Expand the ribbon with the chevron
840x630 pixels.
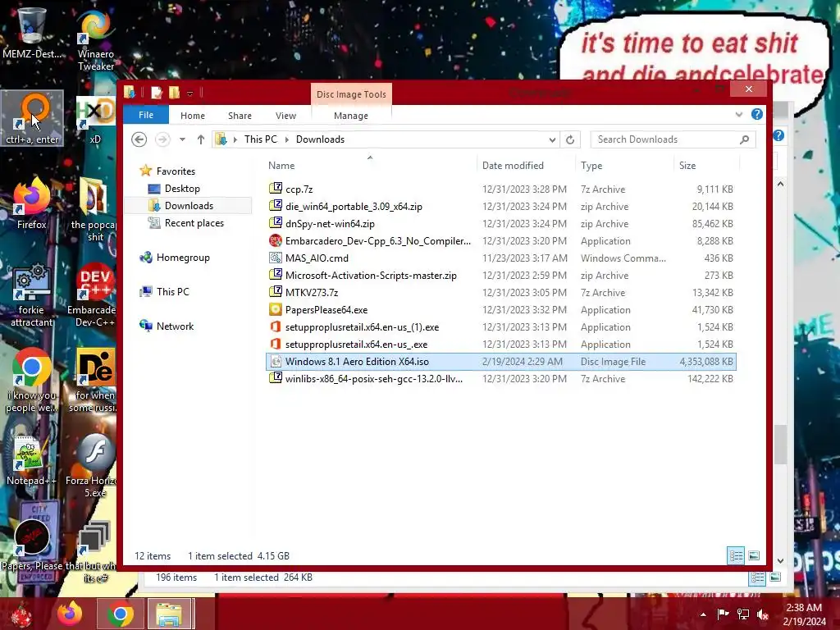739,114
